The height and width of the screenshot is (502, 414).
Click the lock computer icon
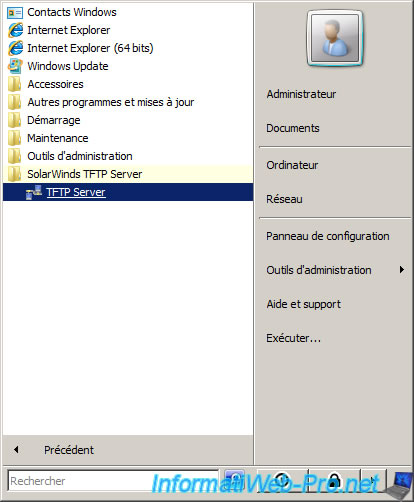pos(334,481)
